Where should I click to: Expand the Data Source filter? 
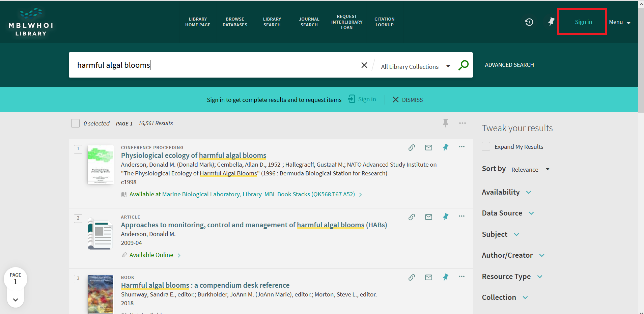(x=508, y=213)
